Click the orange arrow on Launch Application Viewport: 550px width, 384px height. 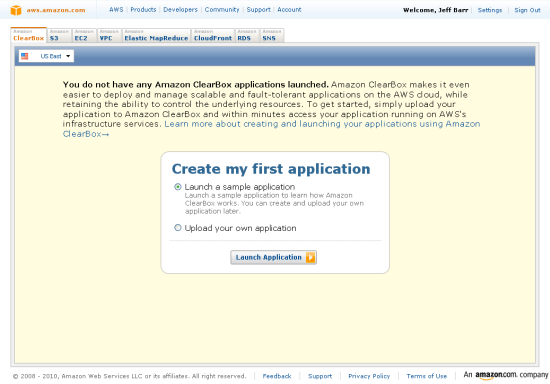(x=310, y=257)
